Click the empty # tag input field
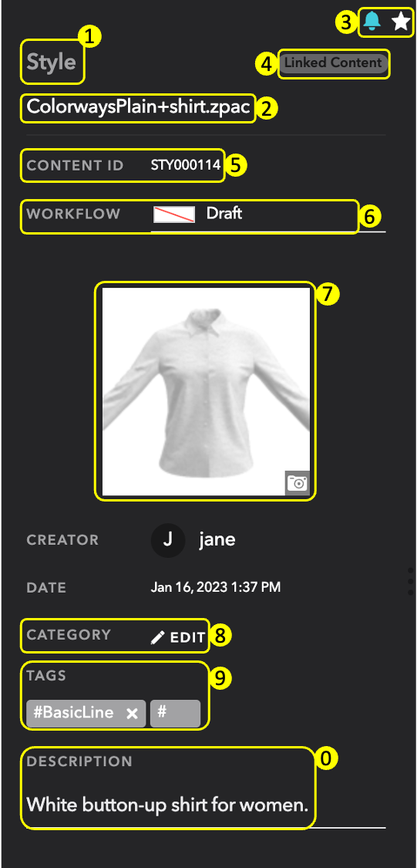This screenshot has height=868, width=417. click(x=175, y=714)
